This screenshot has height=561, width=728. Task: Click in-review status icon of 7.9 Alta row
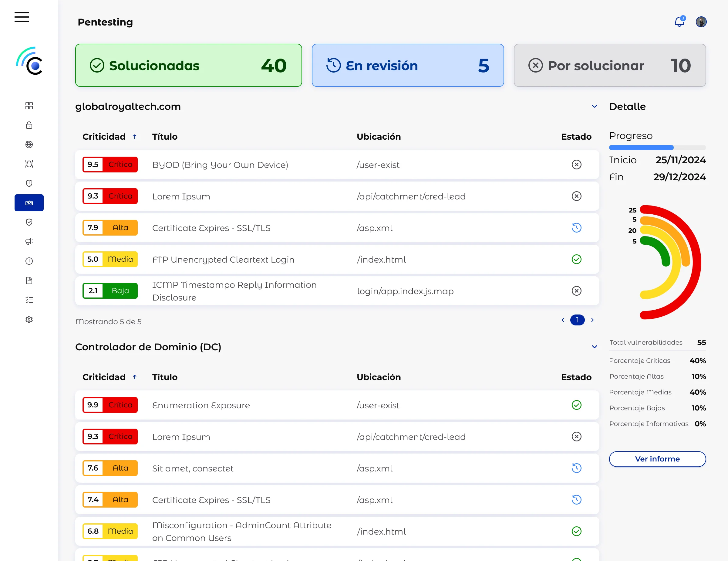point(576,227)
